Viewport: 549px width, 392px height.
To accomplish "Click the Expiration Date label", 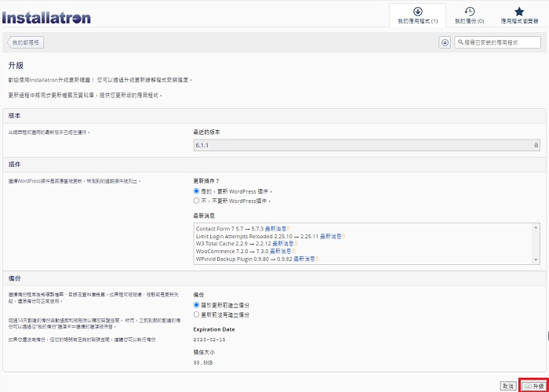I will click(x=214, y=329).
